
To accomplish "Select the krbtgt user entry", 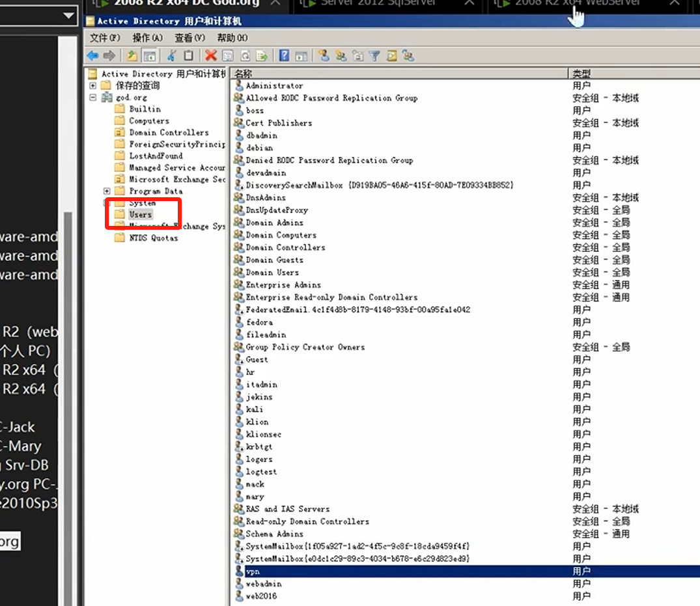I will [x=259, y=447].
